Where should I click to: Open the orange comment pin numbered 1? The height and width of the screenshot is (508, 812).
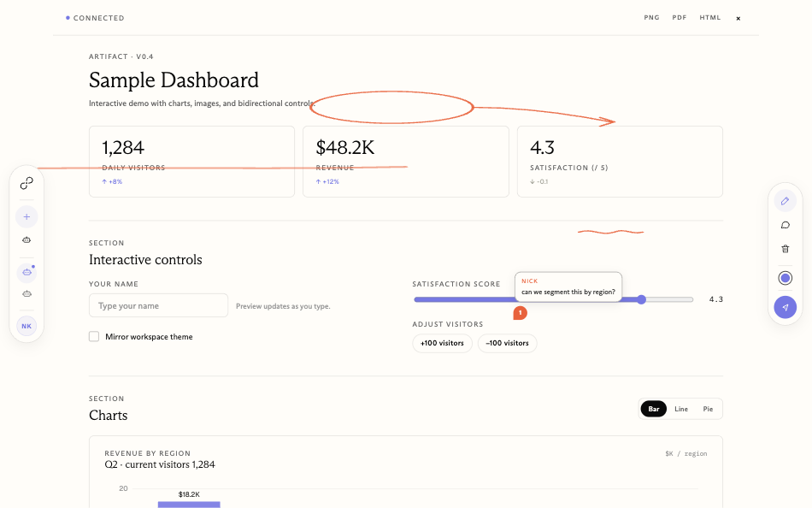pyautogui.click(x=520, y=313)
